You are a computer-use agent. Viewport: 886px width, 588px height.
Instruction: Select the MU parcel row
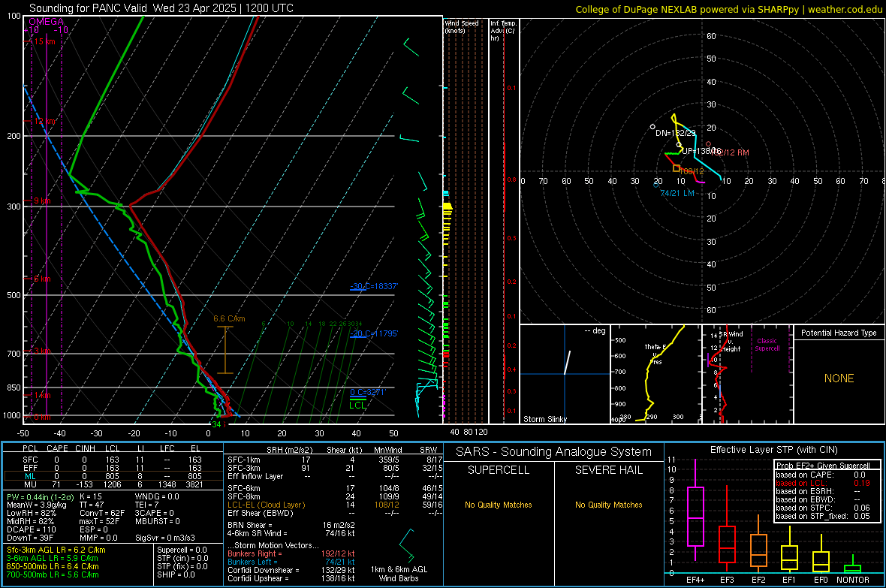click(113, 484)
